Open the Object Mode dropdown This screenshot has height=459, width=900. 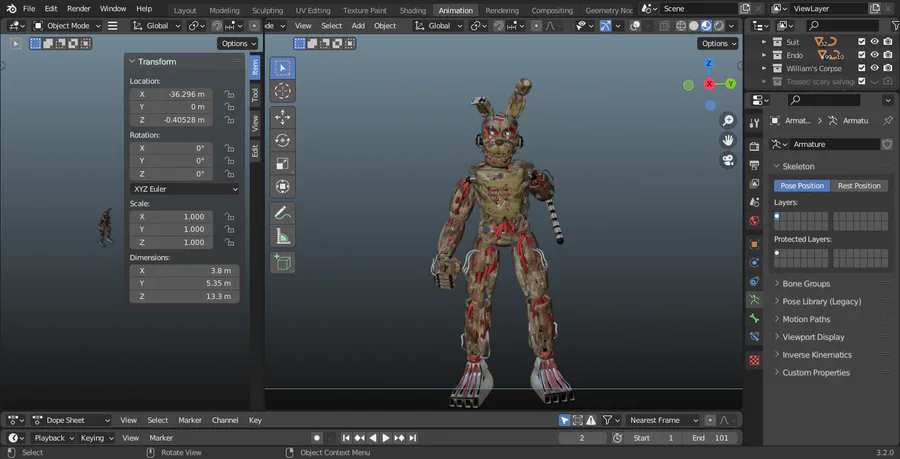[x=68, y=25]
